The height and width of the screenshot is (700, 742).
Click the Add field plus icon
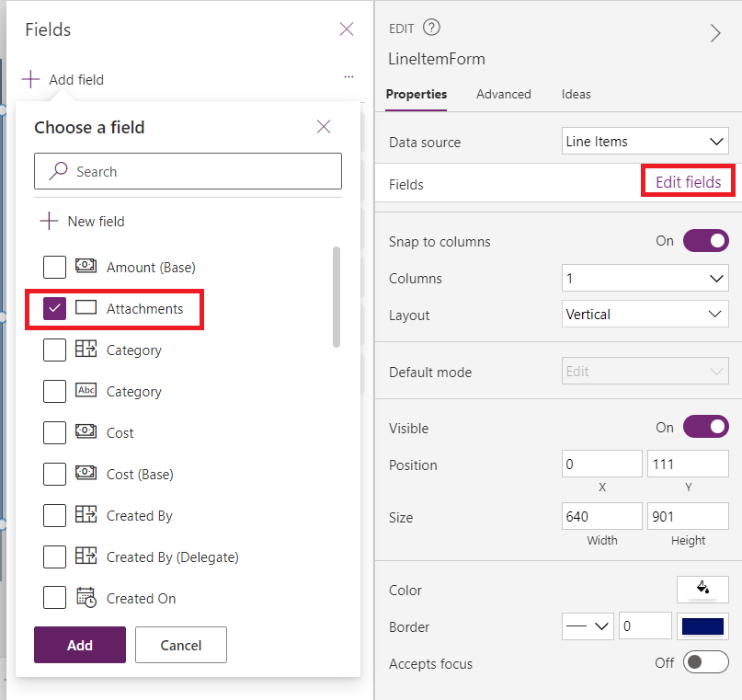(x=31, y=79)
